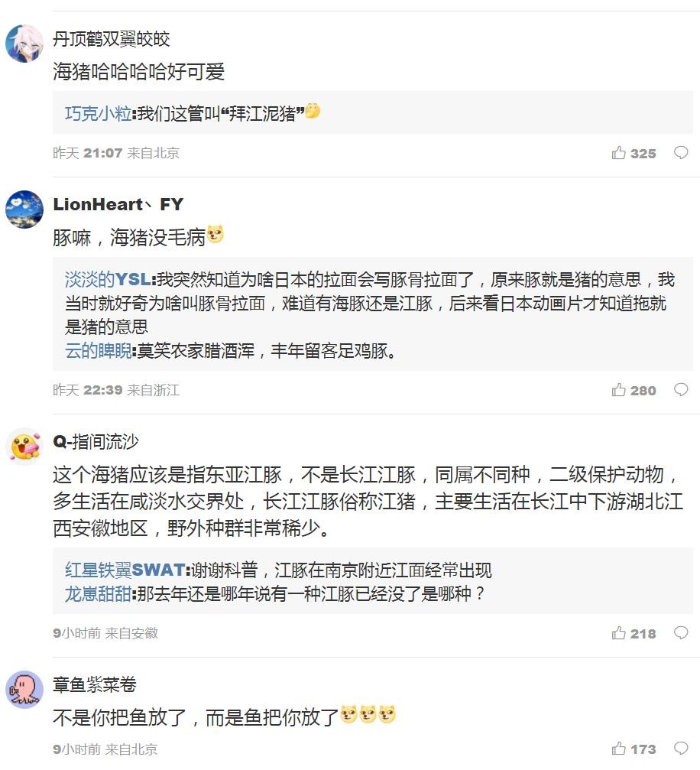Open the username LionHeart、FY
This screenshot has width=700, height=770.
(x=118, y=204)
